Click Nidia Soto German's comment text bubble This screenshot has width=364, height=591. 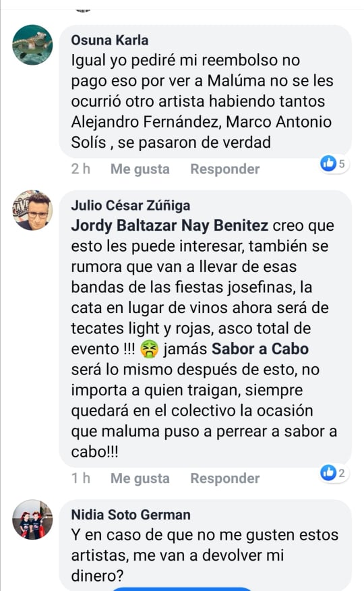[206, 545]
